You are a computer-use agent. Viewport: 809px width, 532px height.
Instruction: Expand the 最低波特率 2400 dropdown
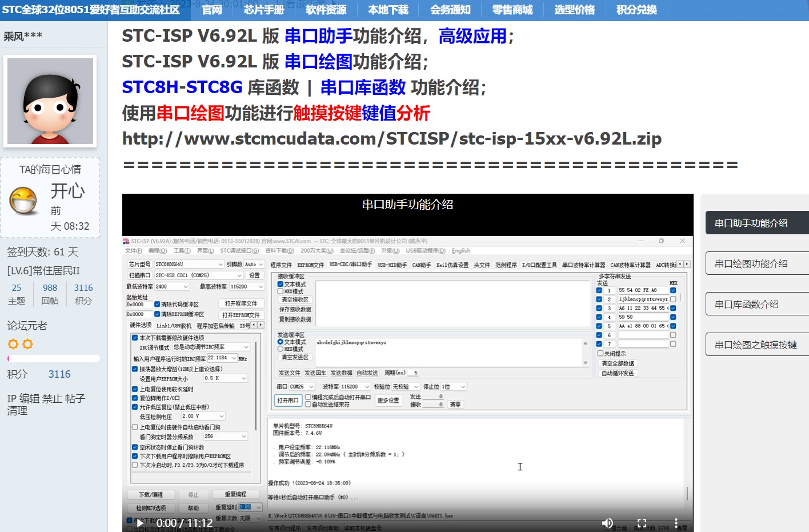[186, 287]
